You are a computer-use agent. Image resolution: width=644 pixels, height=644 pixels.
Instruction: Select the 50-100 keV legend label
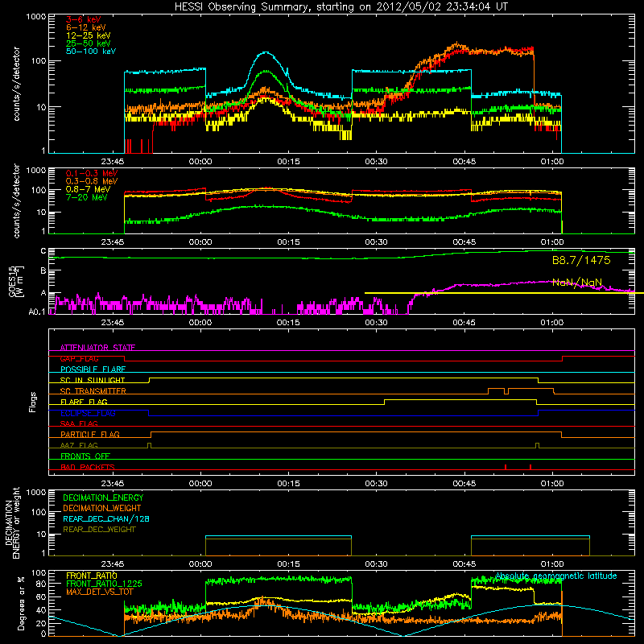[x=91, y=52]
